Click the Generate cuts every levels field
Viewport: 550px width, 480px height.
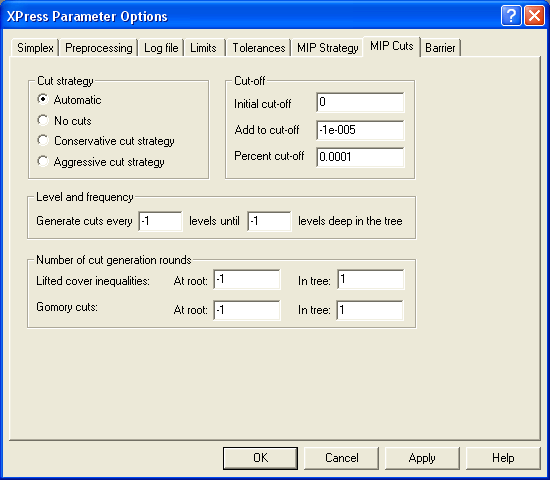[x=160, y=221]
